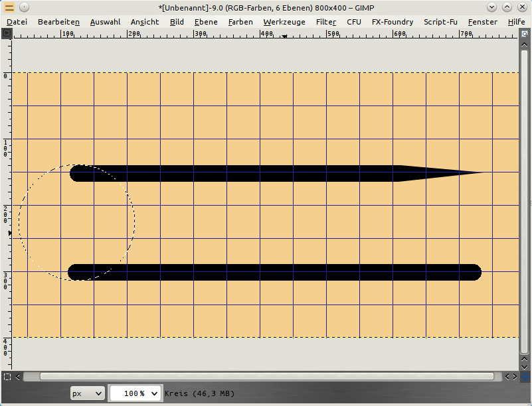Open the Farben menu
This screenshot has width=532, height=406.
tap(240, 22)
